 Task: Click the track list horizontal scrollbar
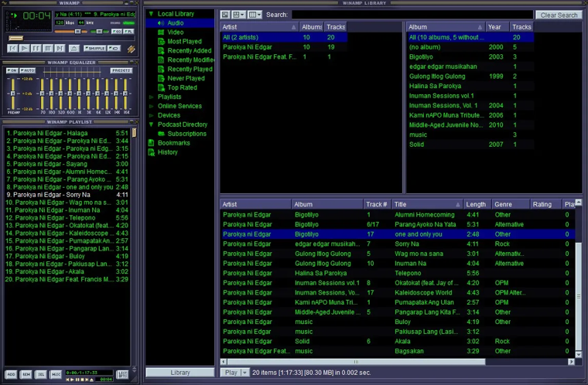pos(355,362)
